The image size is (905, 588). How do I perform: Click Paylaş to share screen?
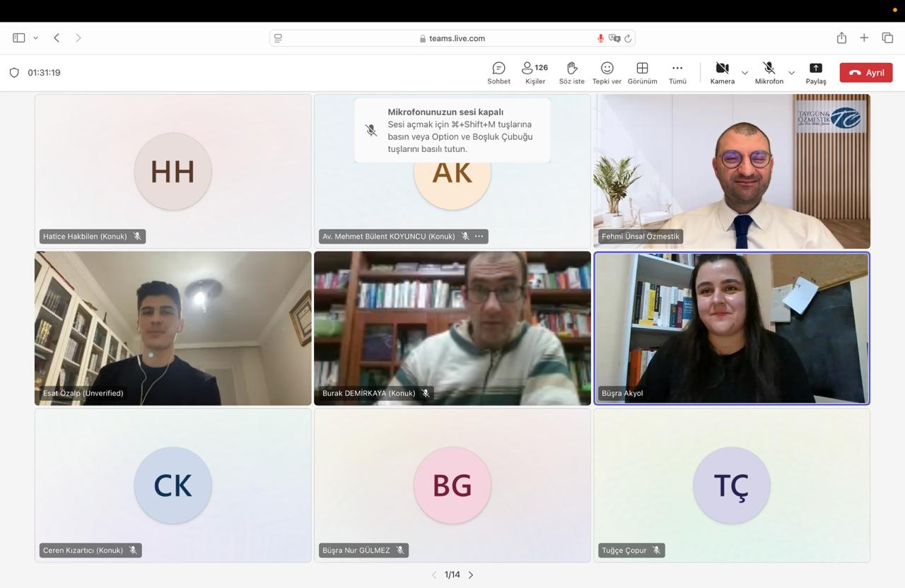click(815, 73)
